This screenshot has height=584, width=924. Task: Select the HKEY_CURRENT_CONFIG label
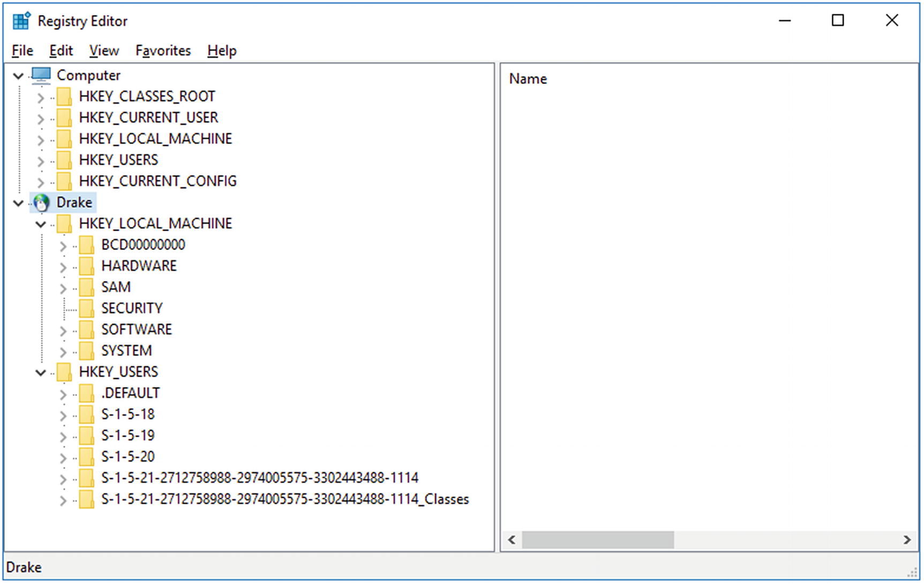click(x=157, y=181)
